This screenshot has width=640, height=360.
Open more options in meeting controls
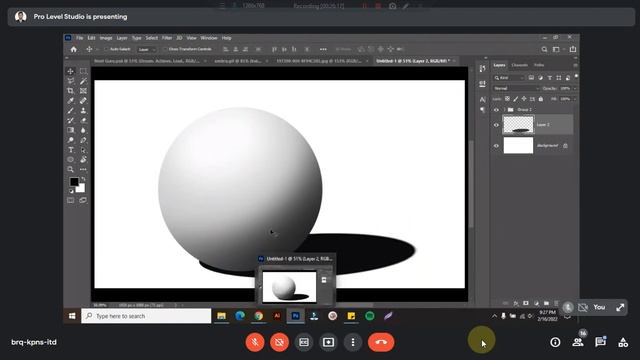tap(353, 342)
